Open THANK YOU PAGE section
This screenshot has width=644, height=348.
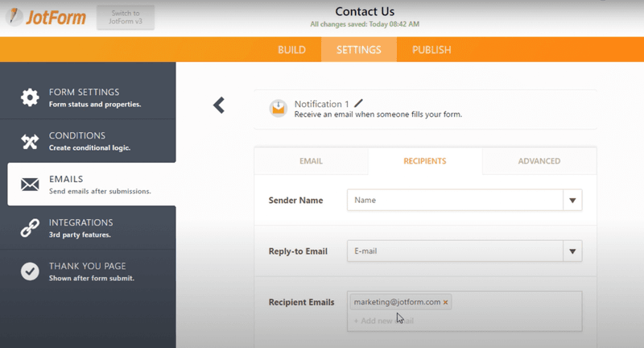[x=88, y=271]
